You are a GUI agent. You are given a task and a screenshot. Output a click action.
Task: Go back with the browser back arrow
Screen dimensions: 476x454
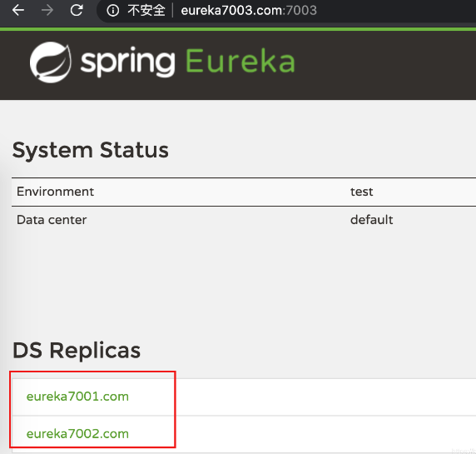18,10
